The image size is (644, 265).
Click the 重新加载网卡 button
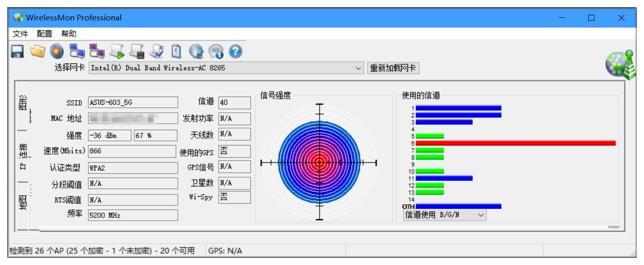393,68
